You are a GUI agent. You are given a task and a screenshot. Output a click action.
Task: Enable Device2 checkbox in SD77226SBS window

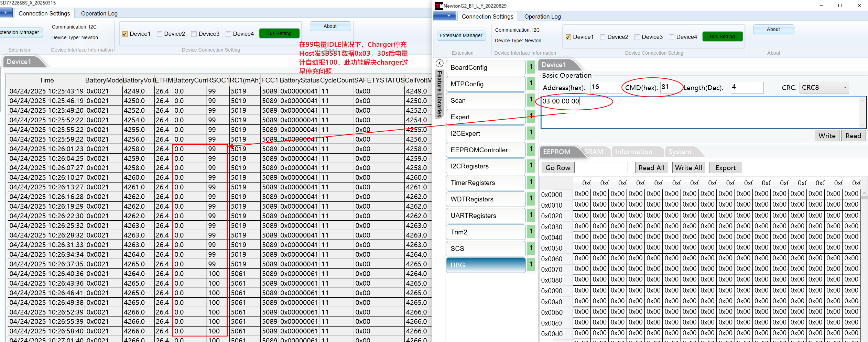[159, 34]
